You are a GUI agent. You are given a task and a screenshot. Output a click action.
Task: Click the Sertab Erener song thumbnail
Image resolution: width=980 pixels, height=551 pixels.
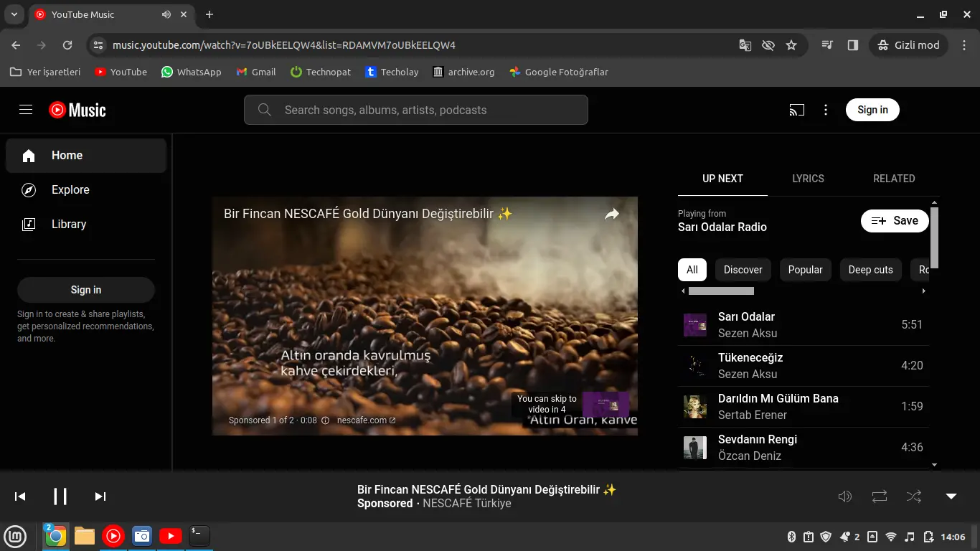[x=695, y=407]
